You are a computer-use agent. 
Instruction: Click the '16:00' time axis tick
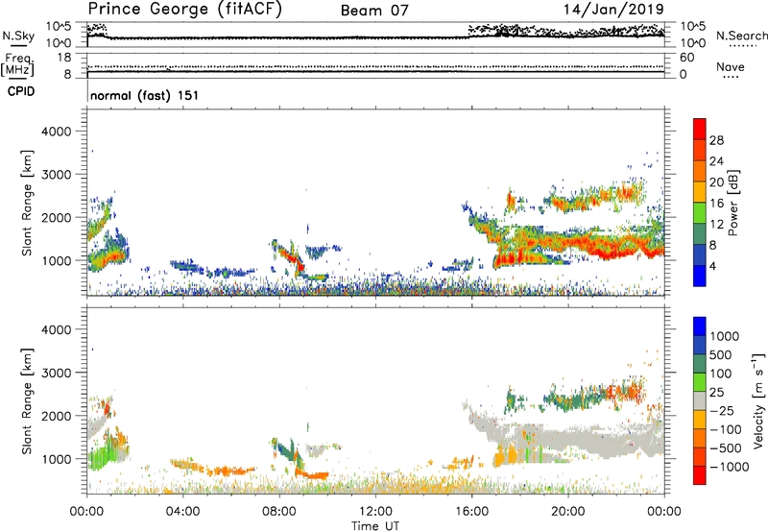471,512
